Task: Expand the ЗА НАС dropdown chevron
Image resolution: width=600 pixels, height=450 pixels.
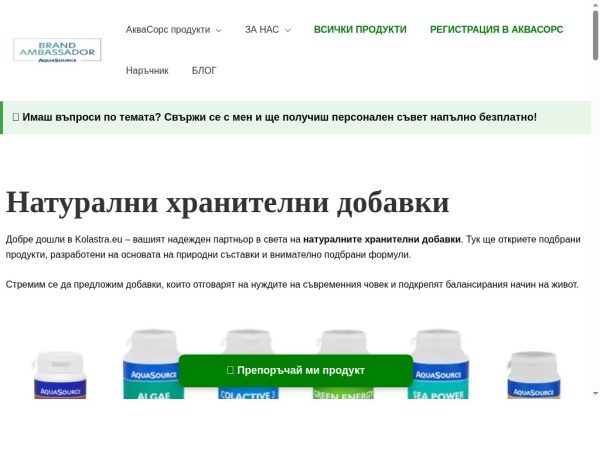Action: click(x=288, y=30)
